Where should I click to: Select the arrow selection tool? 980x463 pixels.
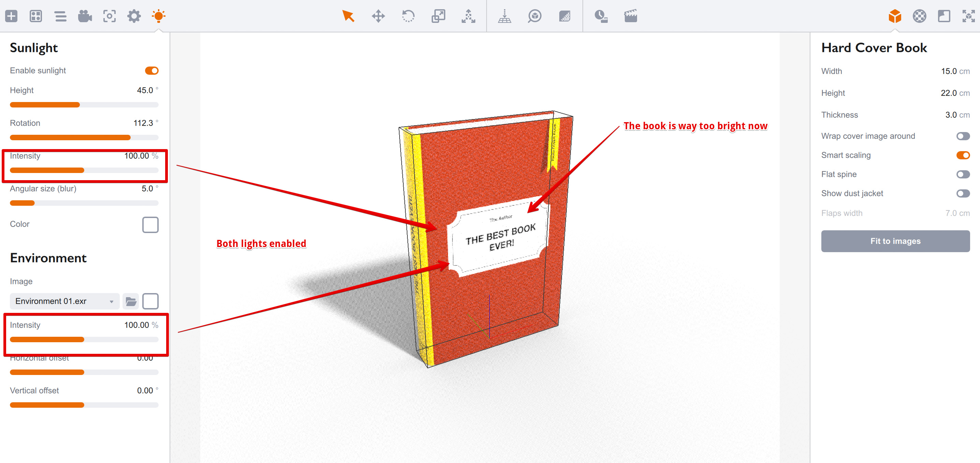click(348, 16)
